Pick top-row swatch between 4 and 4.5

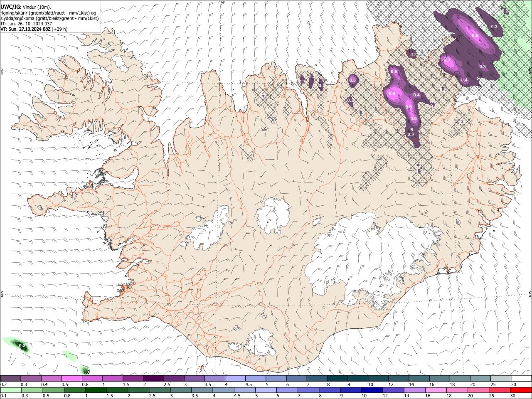pos(235,379)
